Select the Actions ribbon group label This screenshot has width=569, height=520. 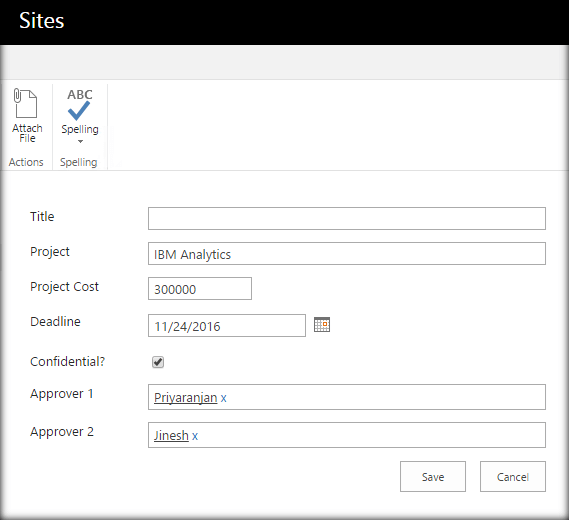coord(26,162)
